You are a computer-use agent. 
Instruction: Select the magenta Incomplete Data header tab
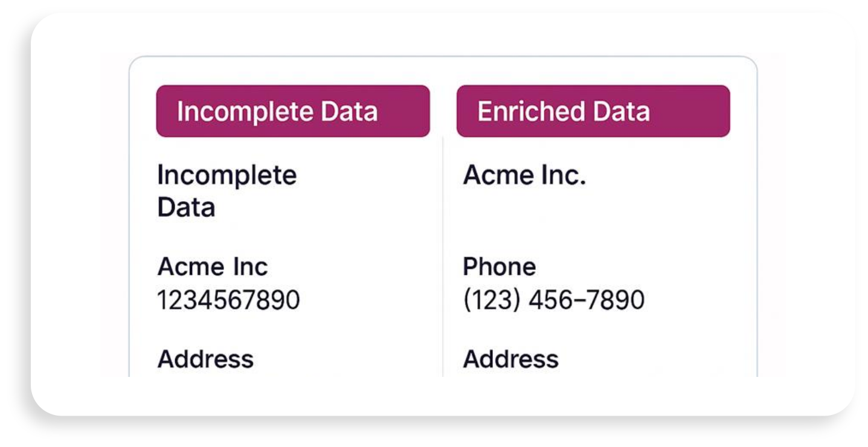(x=292, y=111)
